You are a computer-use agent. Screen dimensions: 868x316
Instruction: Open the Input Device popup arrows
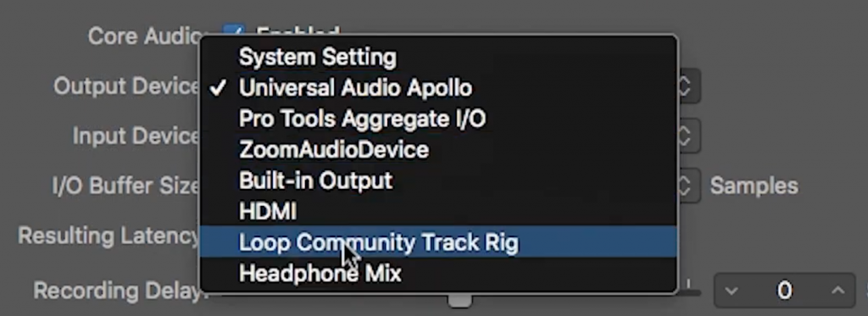(687, 136)
